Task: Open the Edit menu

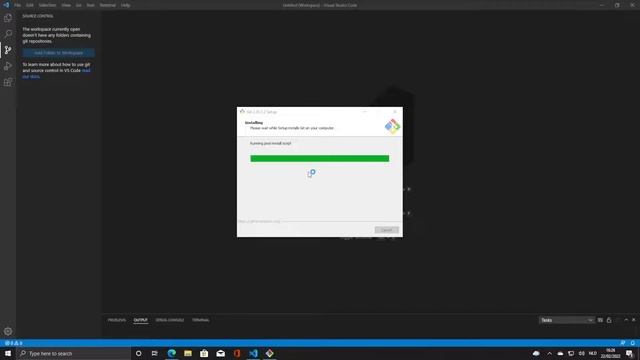Action: (30, 5)
